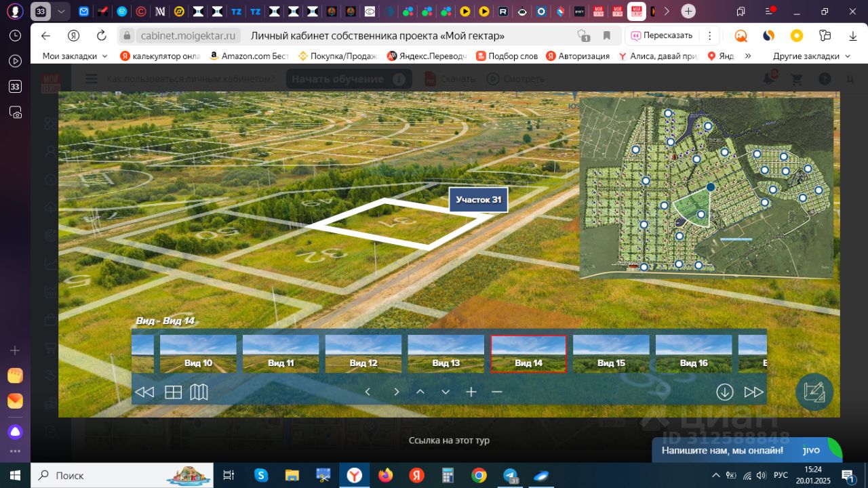This screenshot has height=488, width=868.
Task: Hide thumbnails with the circled down-arrow icon
Action: pos(725,392)
